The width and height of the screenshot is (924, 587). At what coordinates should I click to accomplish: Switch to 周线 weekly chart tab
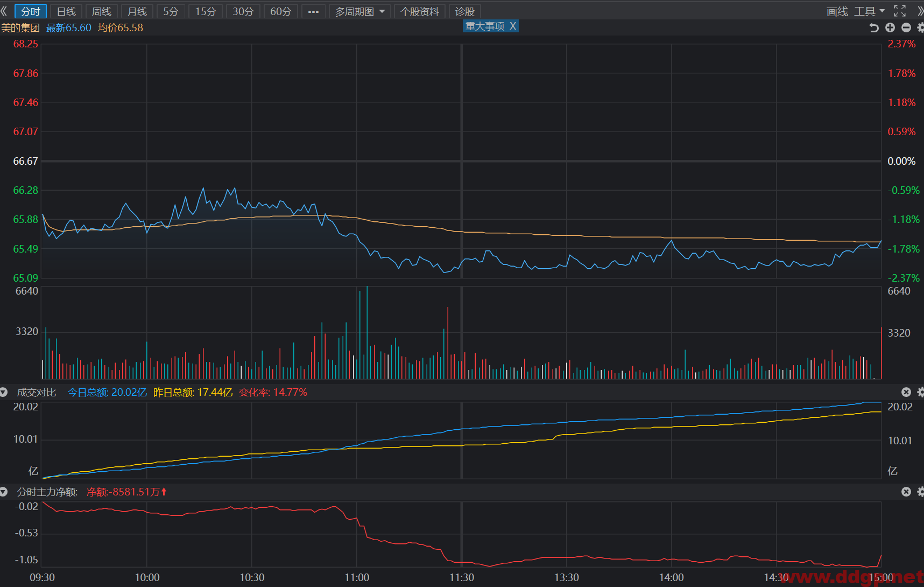pyautogui.click(x=102, y=11)
